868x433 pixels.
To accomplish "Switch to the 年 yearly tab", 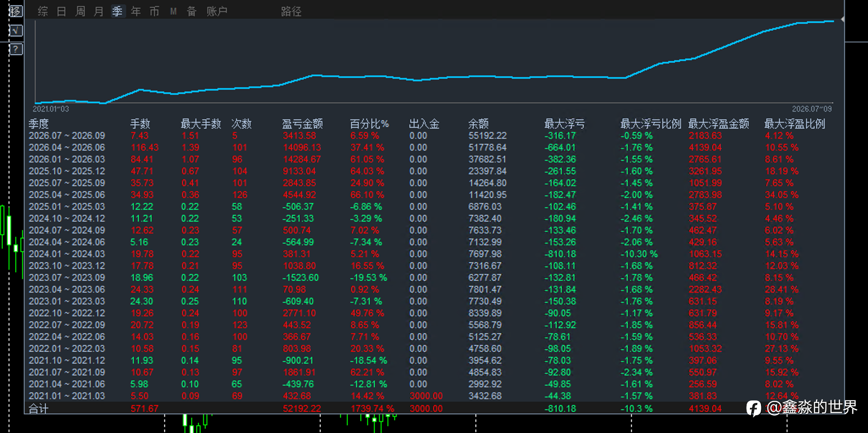I will (136, 11).
